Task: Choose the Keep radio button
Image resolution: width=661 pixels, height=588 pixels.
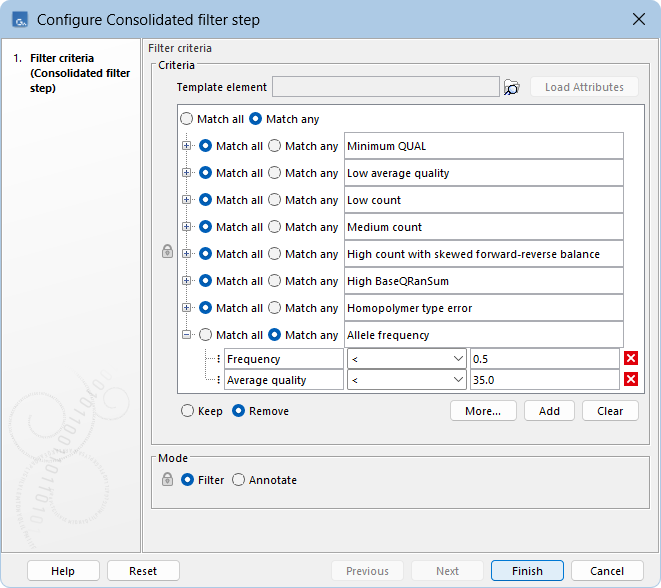Action: 187,411
